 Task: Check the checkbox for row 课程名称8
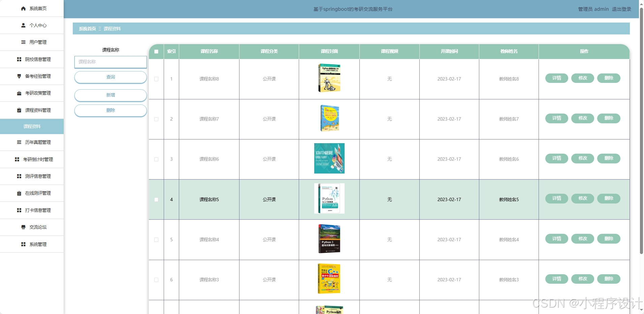click(156, 79)
